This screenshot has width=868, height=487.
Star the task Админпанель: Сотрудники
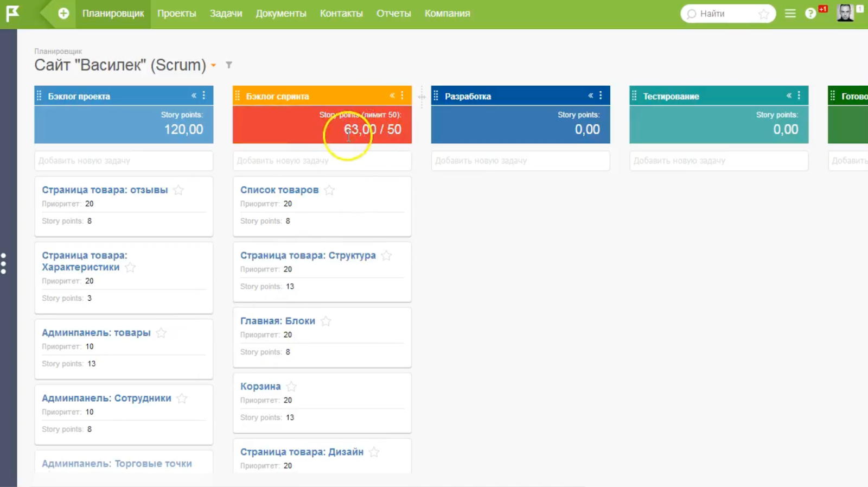pyautogui.click(x=182, y=399)
